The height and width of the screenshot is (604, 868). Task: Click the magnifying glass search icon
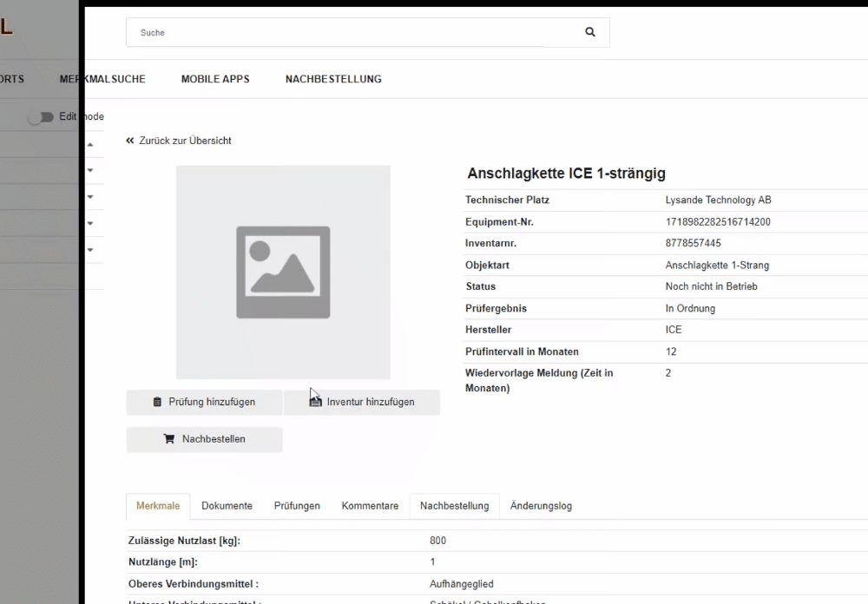coord(590,32)
